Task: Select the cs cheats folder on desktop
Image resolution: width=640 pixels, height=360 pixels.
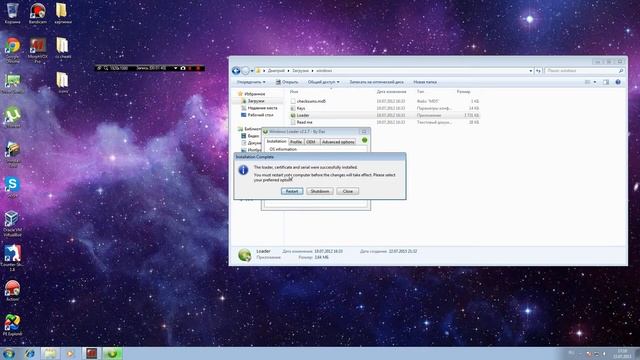Action: (63, 48)
